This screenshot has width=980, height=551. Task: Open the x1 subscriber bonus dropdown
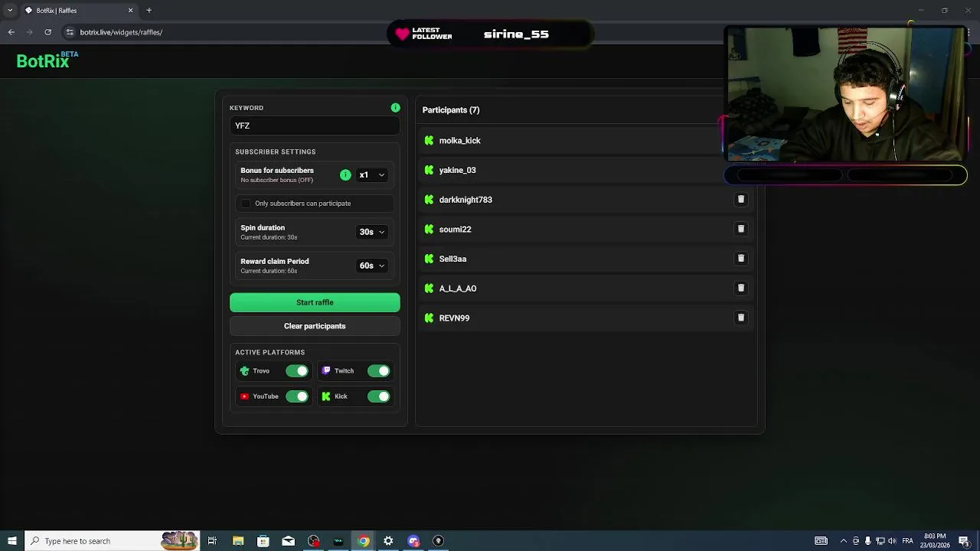(x=372, y=175)
